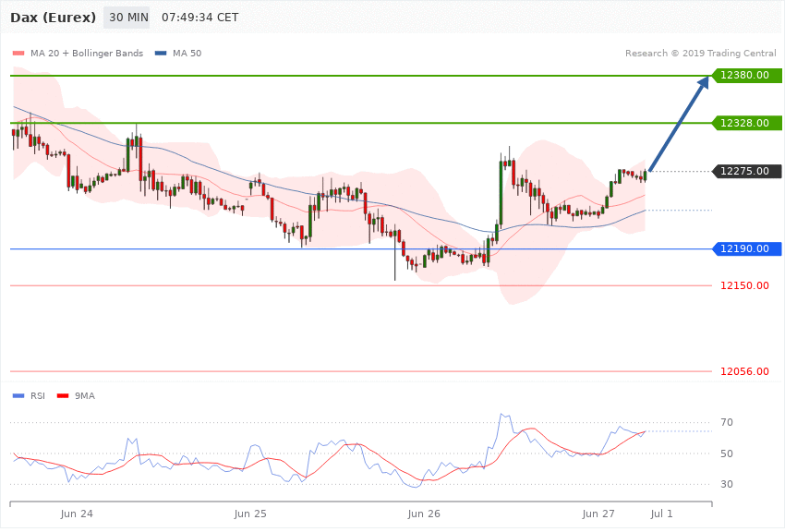This screenshot has width=785, height=532.
Task: Click the 12190.00 pivot price tag
Action: click(747, 248)
